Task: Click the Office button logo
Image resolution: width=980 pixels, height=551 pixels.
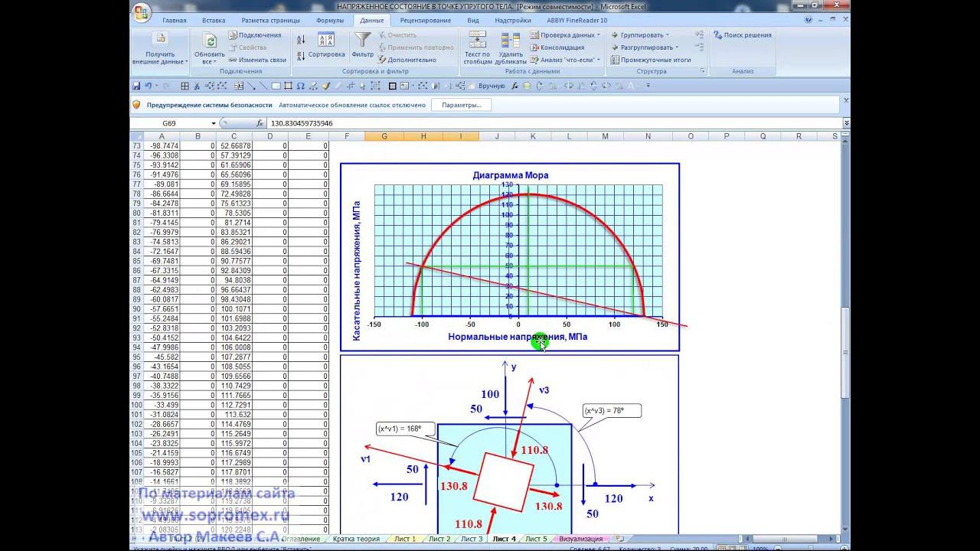Action: [142, 12]
